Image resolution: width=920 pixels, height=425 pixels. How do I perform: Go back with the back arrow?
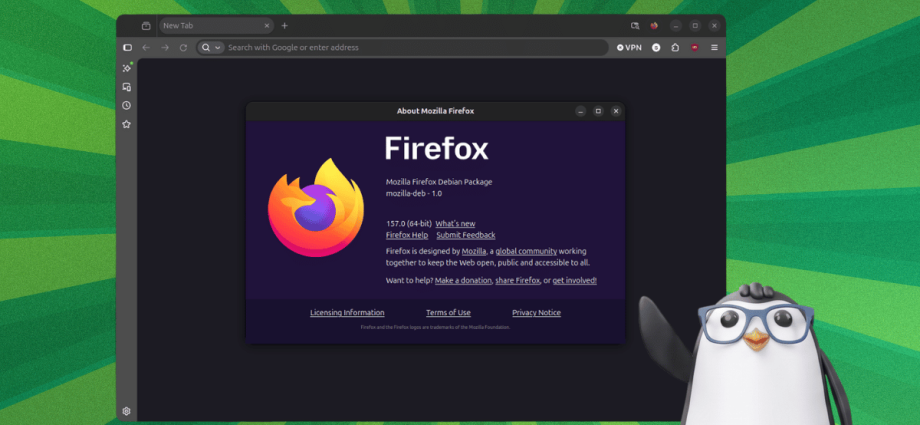click(x=146, y=48)
